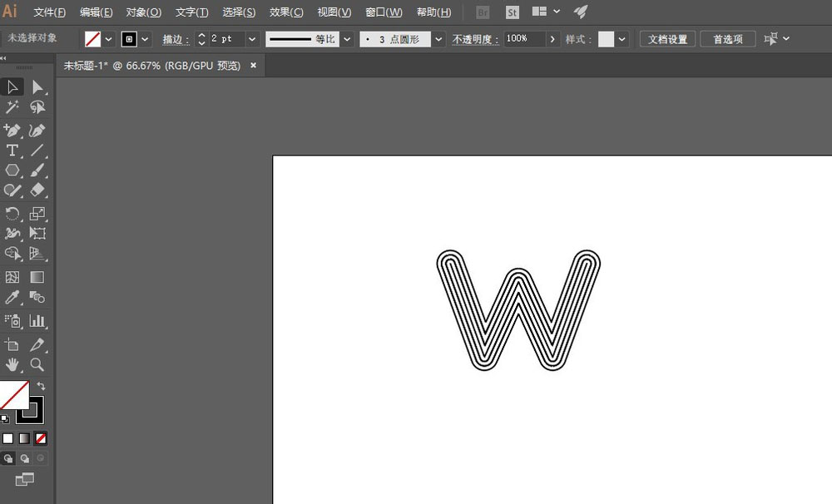The height and width of the screenshot is (504, 832).
Task: Click the 文档设置 button
Action: pyautogui.click(x=667, y=39)
